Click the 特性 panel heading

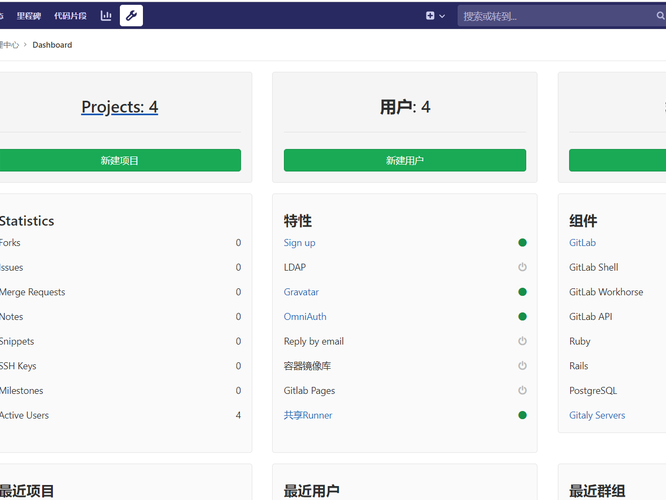click(x=298, y=221)
